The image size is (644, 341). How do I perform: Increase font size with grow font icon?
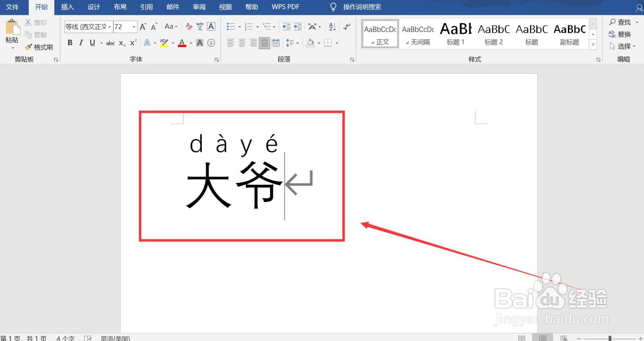pyautogui.click(x=143, y=27)
